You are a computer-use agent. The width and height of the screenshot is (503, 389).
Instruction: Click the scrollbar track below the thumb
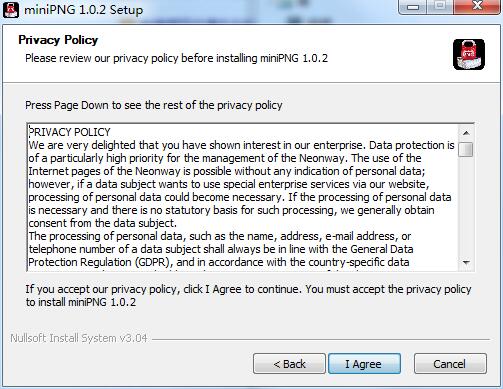[466, 206]
